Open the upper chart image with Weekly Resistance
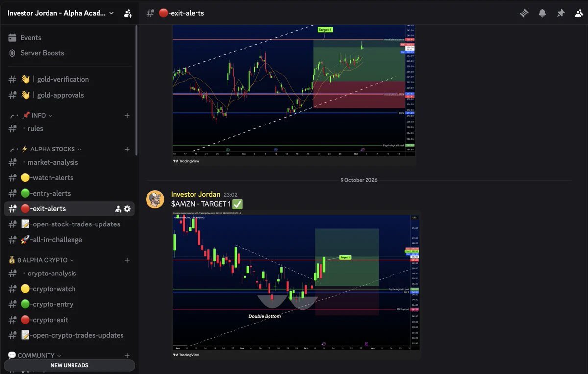Image resolution: width=588 pixels, height=374 pixels. tap(294, 95)
